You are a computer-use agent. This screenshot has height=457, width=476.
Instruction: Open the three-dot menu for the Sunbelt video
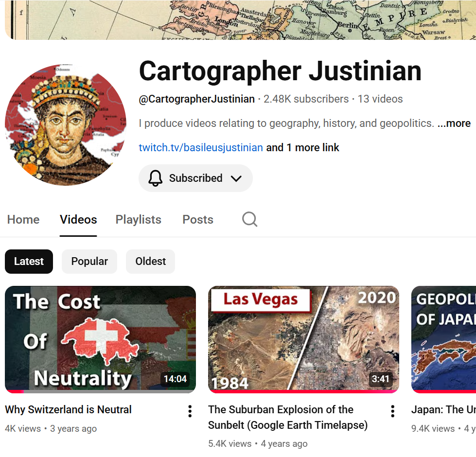(x=392, y=411)
